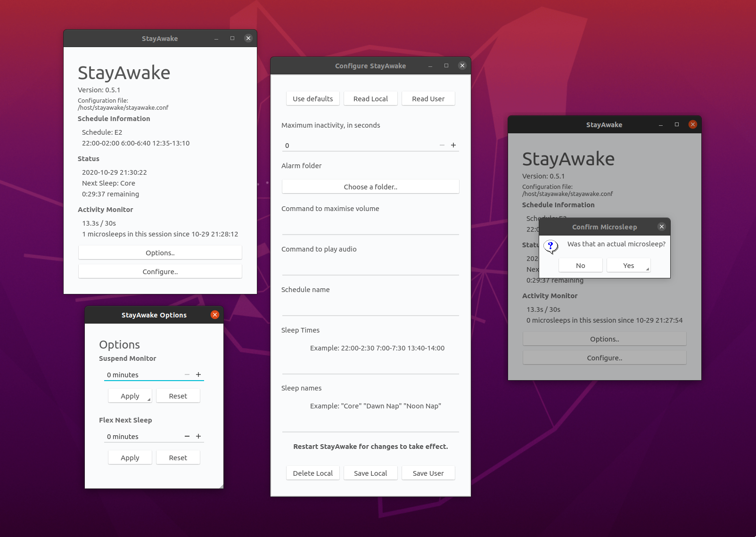
Task: Click plus icon for Suspend Monitor minutes
Action: [198, 374]
